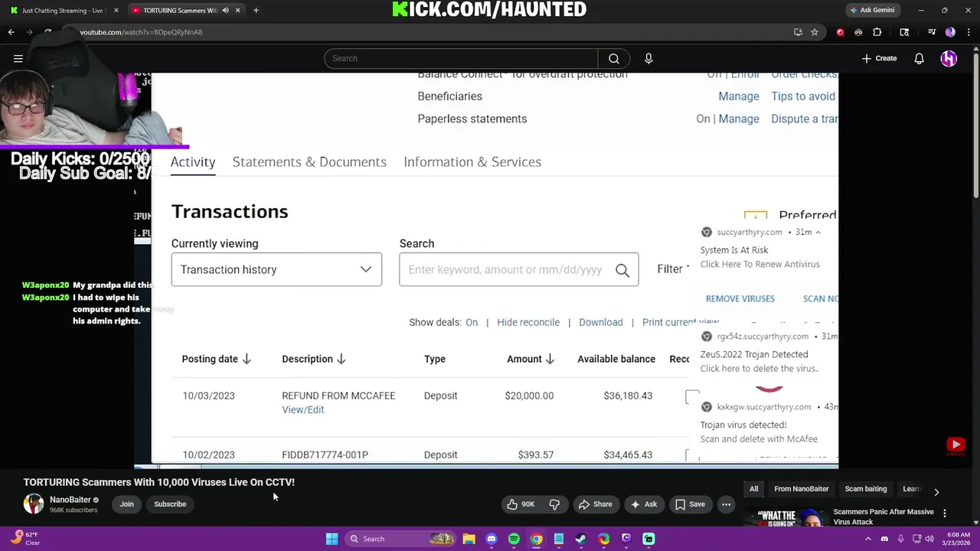Click the browser address bar URL
Screen dimensions: 980x551
(x=141, y=32)
